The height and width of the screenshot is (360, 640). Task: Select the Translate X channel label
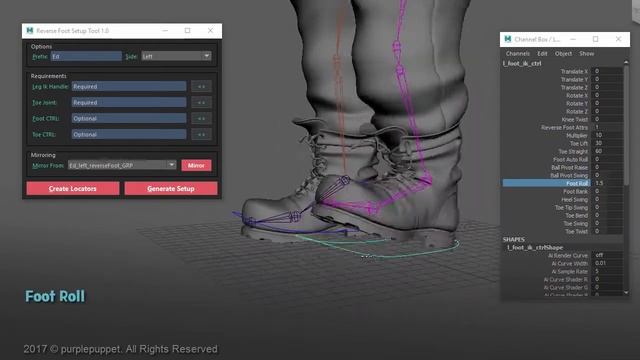pyautogui.click(x=574, y=71)
